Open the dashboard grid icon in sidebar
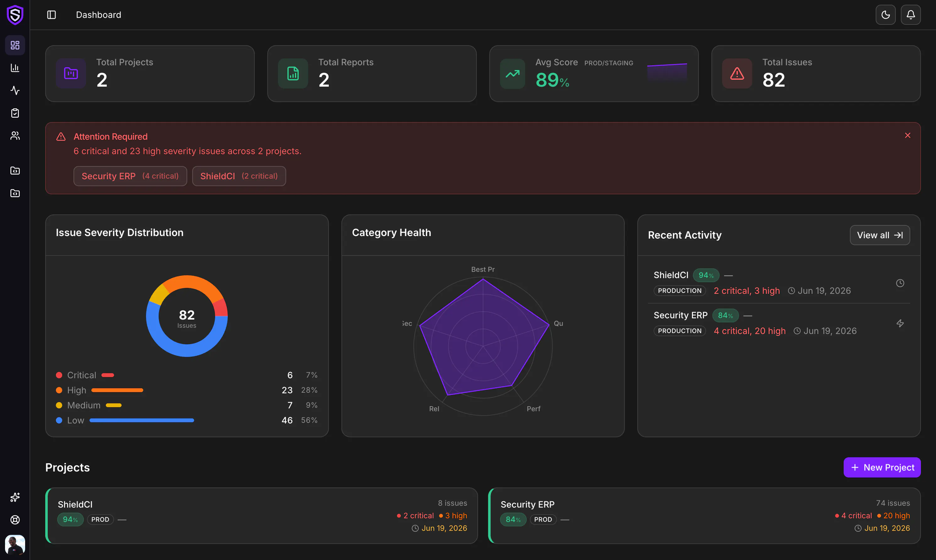Viewport: 936px width, 560px height. [15, 45]
